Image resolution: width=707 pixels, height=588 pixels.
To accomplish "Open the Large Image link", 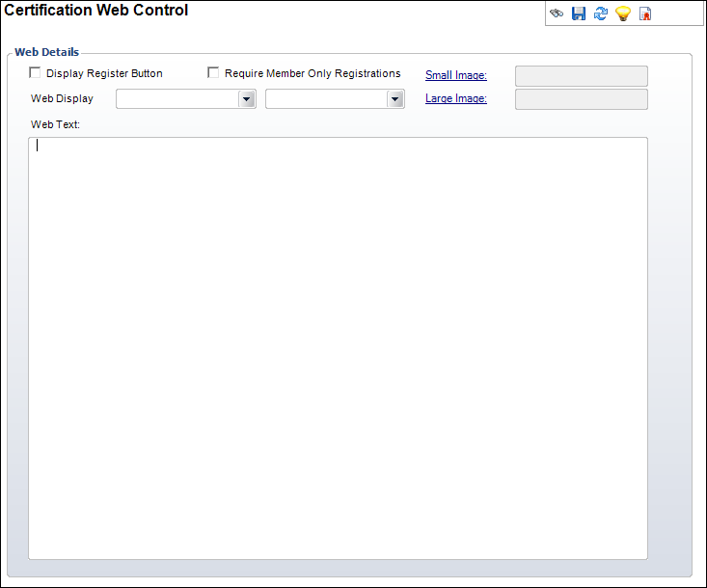I will (456, 98).
